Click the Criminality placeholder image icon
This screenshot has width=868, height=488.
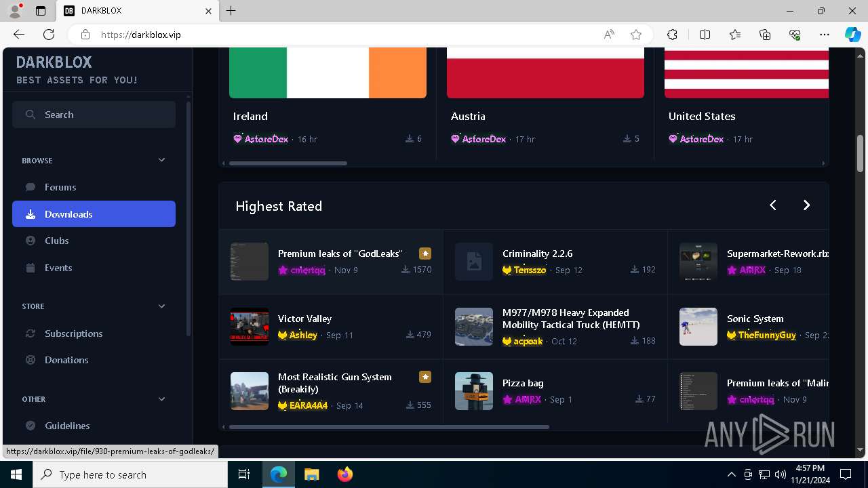(x=474, y=262)
